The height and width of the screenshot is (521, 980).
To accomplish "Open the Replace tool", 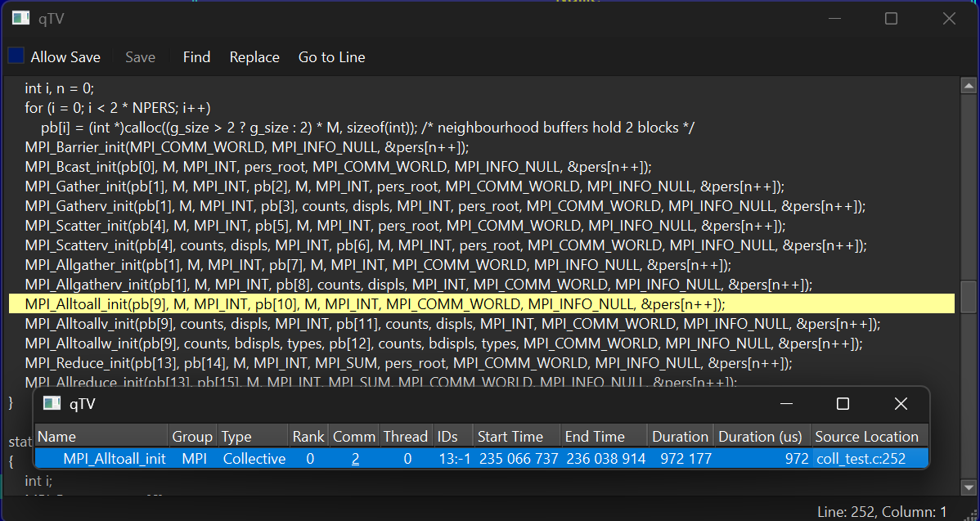I will coord(254,57).
